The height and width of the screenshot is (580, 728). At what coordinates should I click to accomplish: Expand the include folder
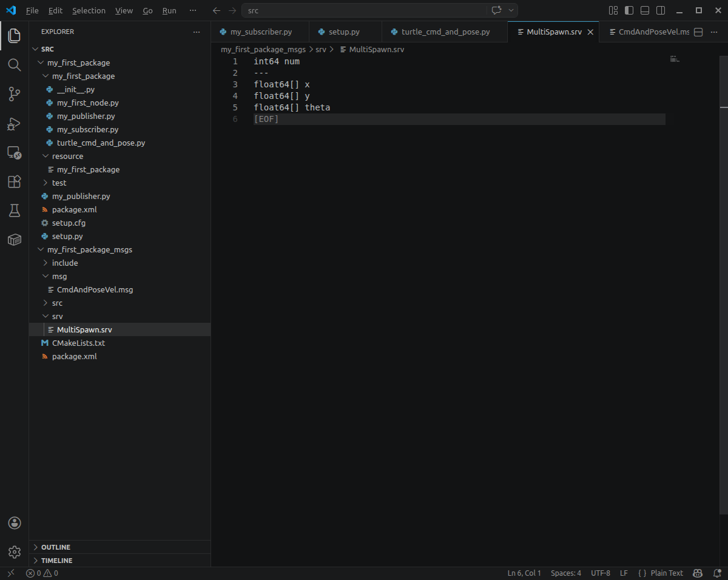[45, 263]
